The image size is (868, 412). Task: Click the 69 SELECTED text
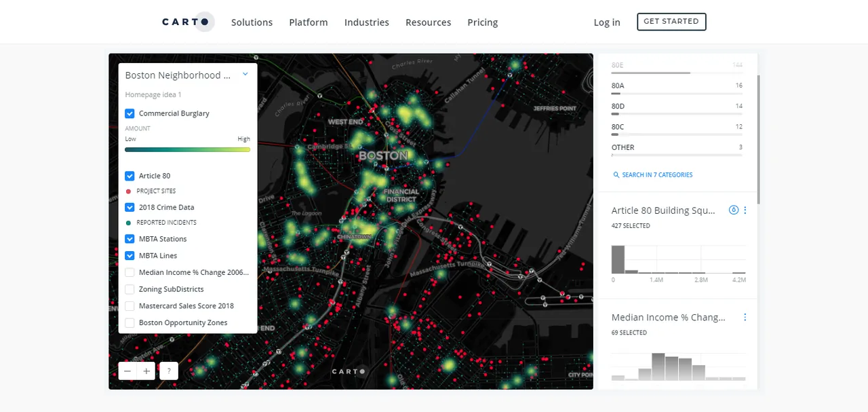629,333
